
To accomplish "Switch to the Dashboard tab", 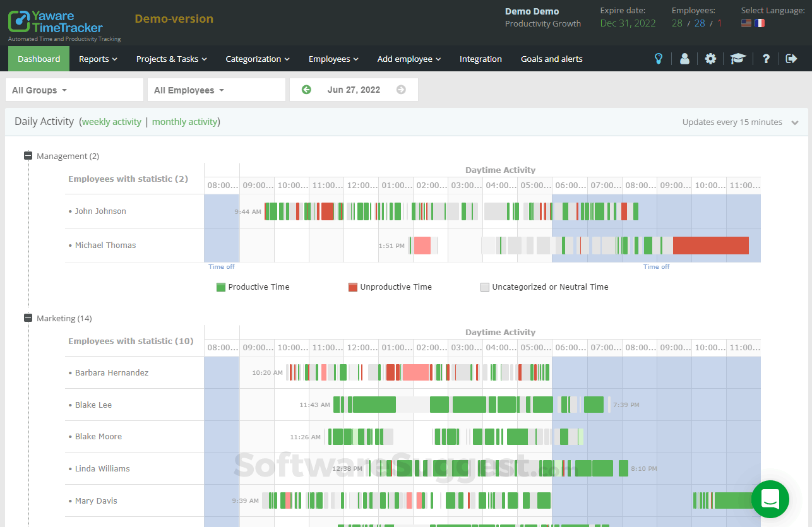I will 39,59.
